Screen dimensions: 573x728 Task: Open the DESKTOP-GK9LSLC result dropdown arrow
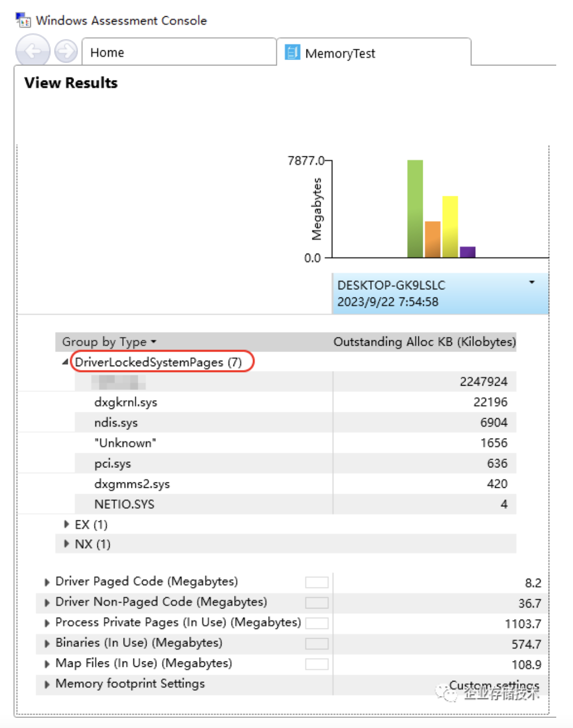(532, 282)
